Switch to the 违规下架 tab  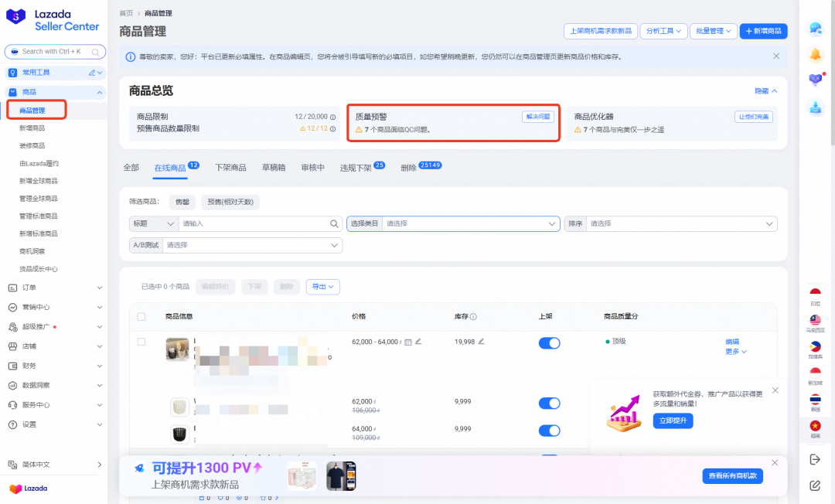coord(356,168)
